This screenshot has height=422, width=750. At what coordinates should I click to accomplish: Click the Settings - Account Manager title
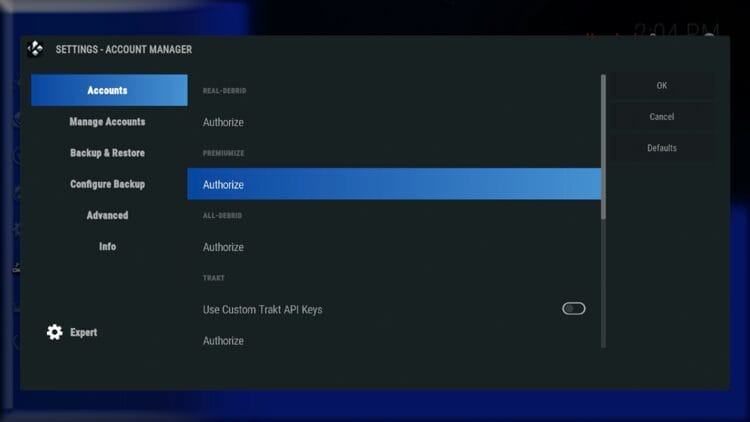pyautogui.click(x=123, y=49)
